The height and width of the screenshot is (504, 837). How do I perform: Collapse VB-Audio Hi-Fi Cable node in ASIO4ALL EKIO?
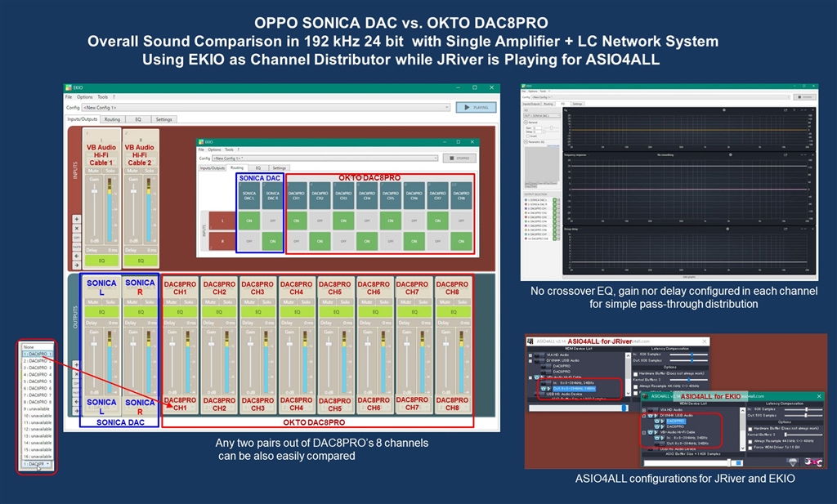pos(644,433)
